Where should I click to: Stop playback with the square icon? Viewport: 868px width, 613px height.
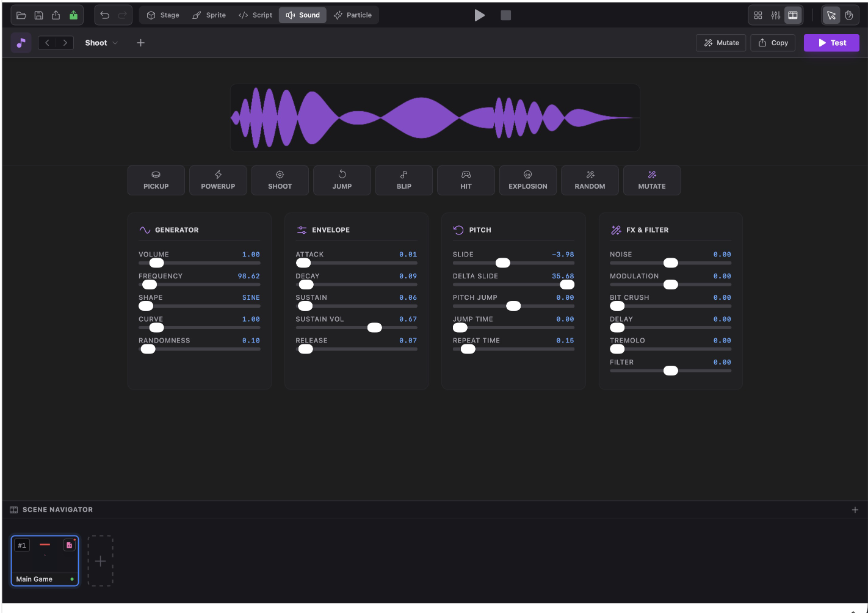[x=506, y=15]
